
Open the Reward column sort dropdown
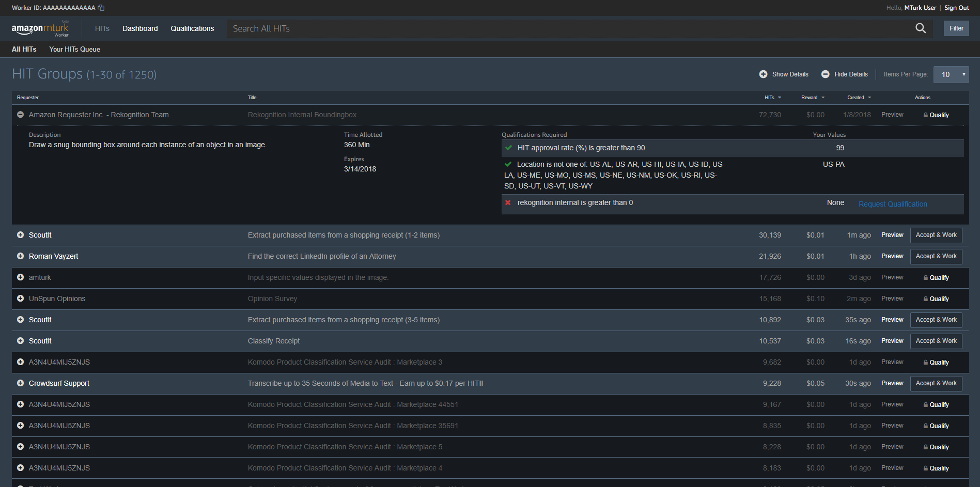(823, 97)
